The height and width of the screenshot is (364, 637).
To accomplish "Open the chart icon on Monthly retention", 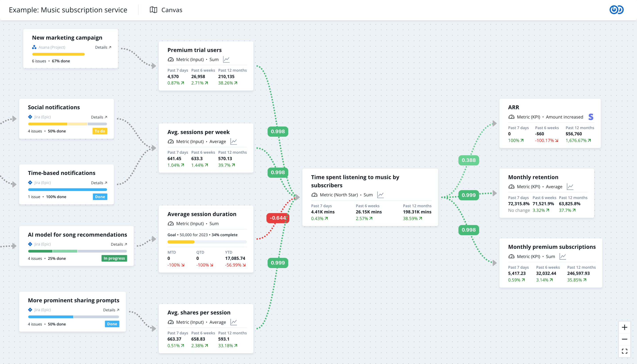I will point(571,186).
